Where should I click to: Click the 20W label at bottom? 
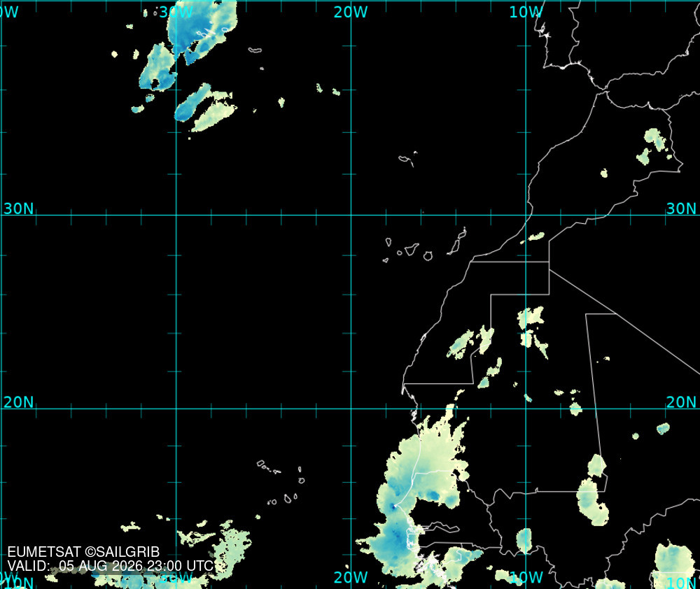(x=351, y=577)
